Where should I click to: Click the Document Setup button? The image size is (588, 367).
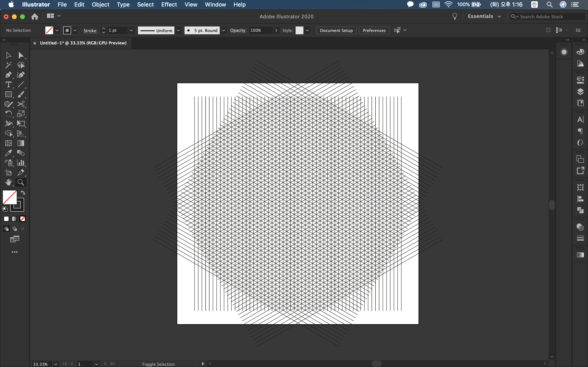pos(336,30)
